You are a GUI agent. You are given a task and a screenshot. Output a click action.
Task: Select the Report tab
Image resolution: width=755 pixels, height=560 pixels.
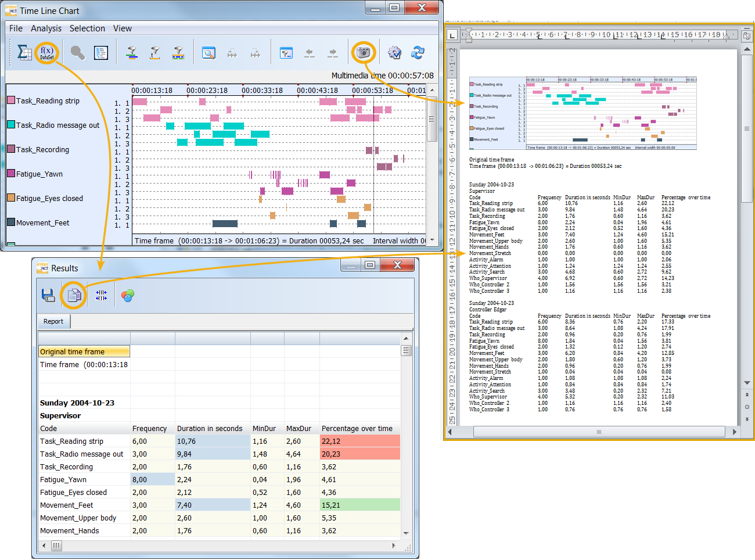coord(53,321)
